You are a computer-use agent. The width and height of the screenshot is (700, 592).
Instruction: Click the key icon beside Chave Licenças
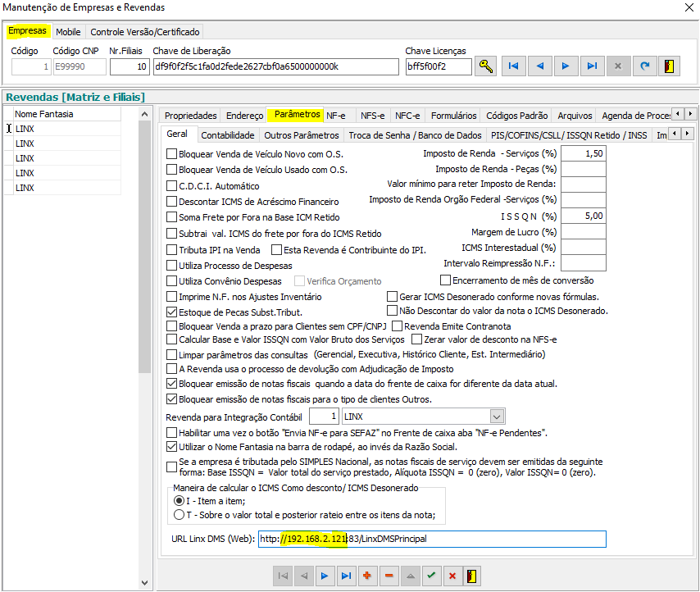click(x=486, y=66)
